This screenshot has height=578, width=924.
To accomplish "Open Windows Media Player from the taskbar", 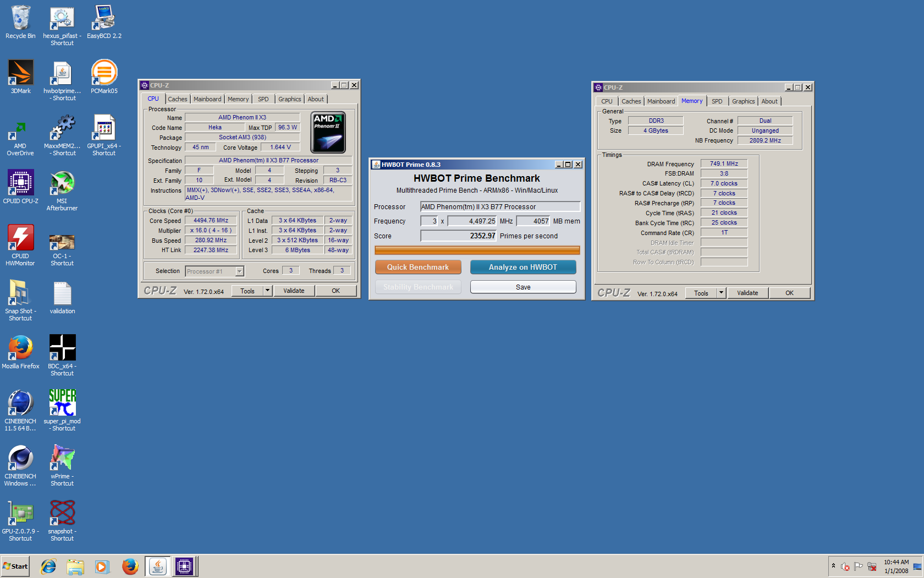I will pos(102,566).
